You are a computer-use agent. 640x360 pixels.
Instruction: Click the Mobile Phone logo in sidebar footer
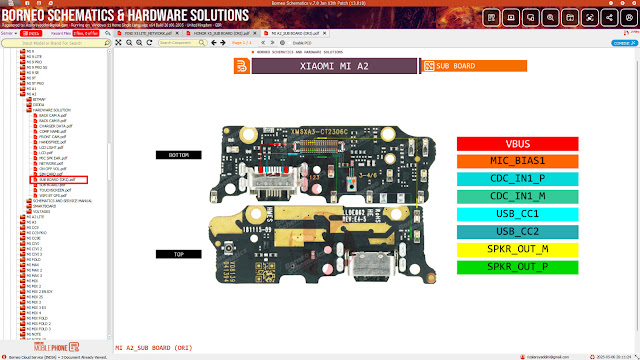pos(56,347)
